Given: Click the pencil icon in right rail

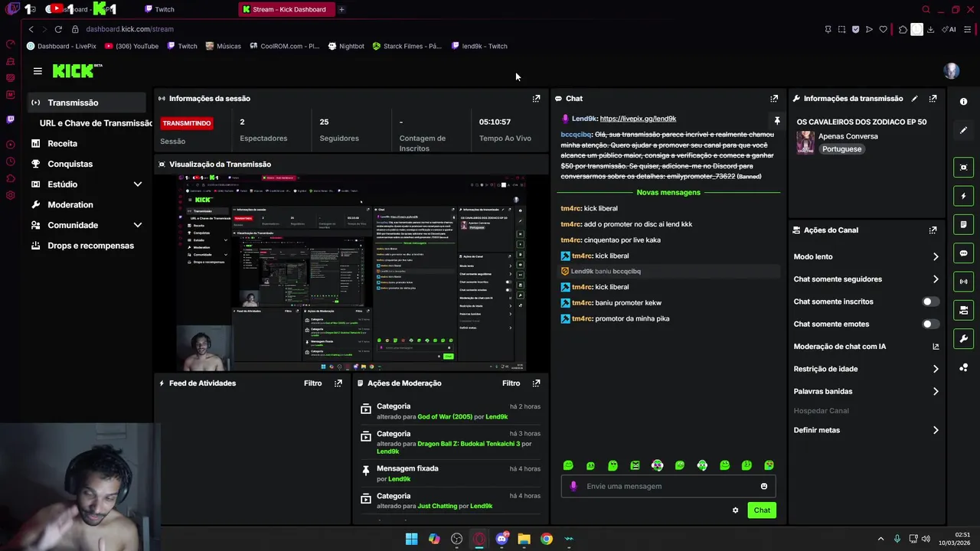Looking at the screenshot, I should (x=963, y=130).
